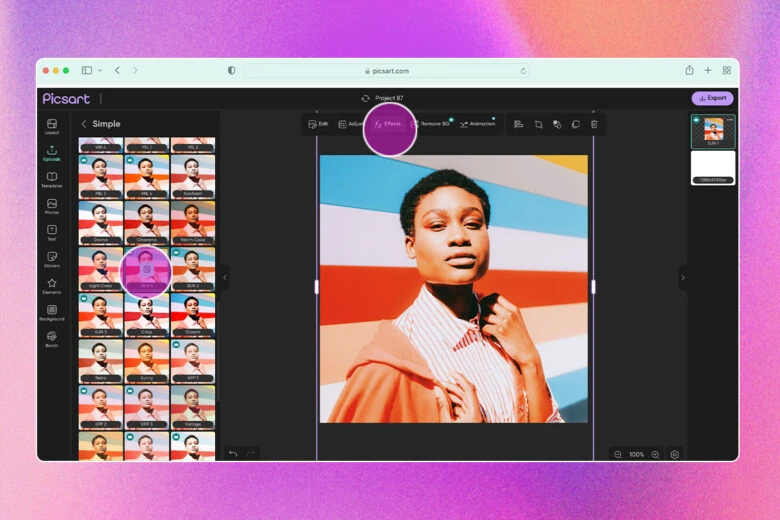Go forward in browser history
This screenshot has width=780, height=520.
(x=135, y=70)
